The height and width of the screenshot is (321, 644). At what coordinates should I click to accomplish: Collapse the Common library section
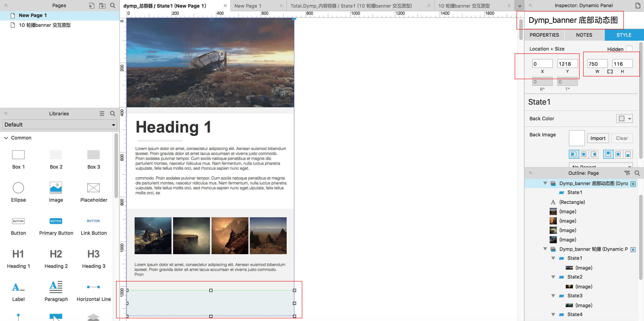click(x=6, y=138)
